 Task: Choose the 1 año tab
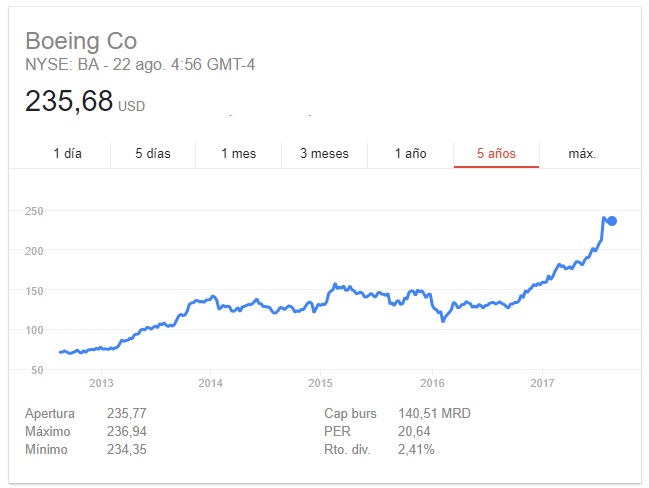click(x=410, y=153)
